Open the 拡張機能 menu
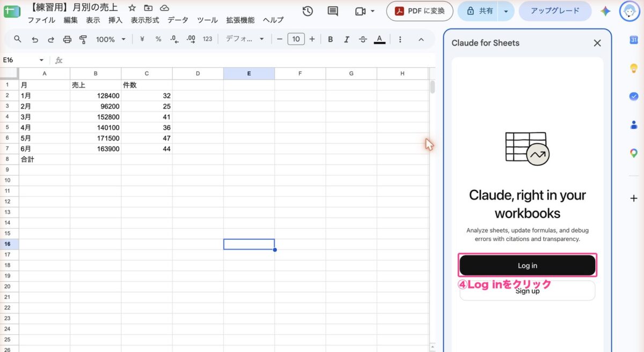This screenshot has width=644, height=352. click(x=240, y=20)
